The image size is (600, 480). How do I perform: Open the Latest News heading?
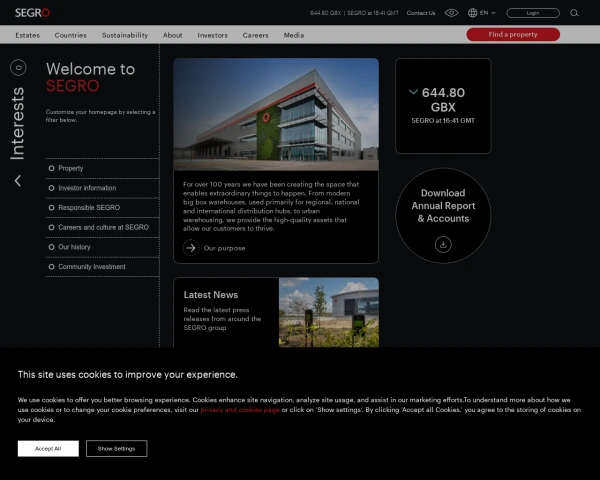pyautogui.click(x=211, y=295)
